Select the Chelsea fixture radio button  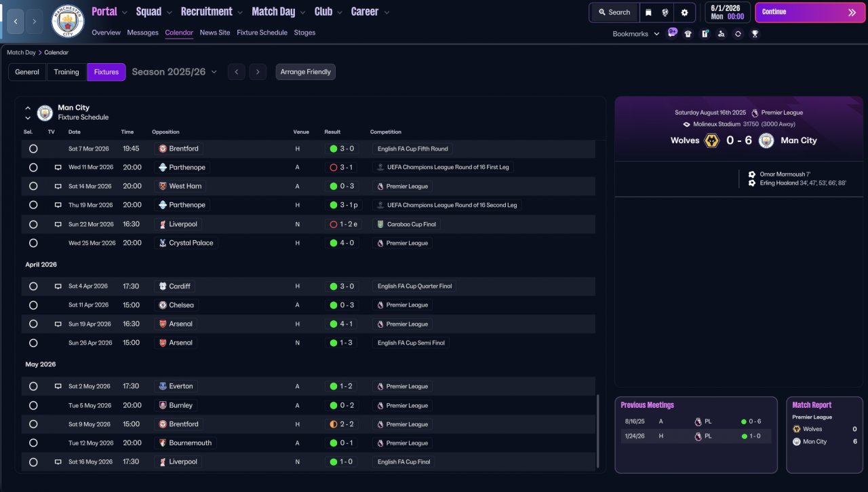coord(33,305)
